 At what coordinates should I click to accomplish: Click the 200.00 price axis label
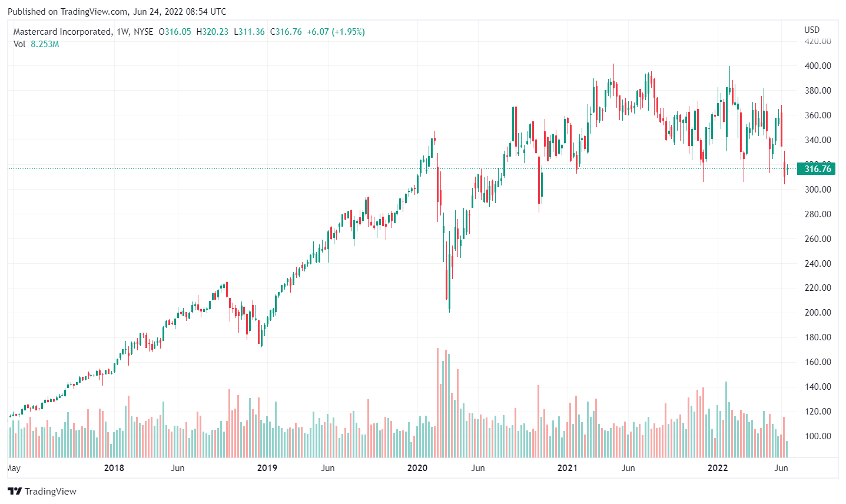click(x=818, y=313)
